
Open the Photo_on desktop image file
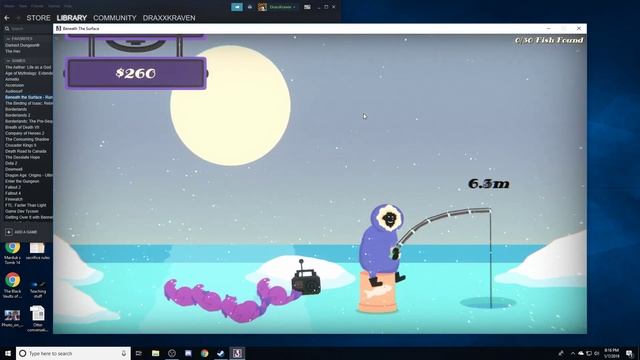12,318
